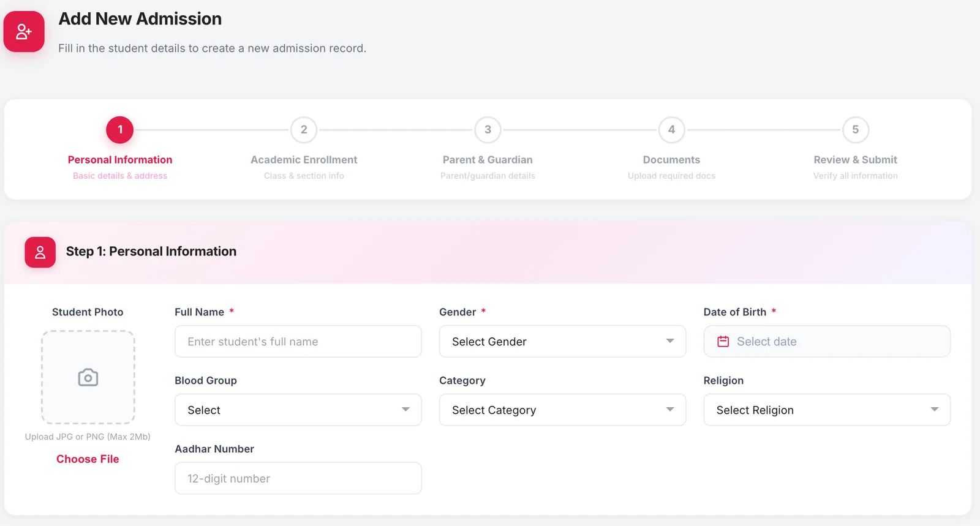This screenshot has height=526, width=980.
Task: Go to step 5 circle Review & Submit
Action: [x=856, y=130]
